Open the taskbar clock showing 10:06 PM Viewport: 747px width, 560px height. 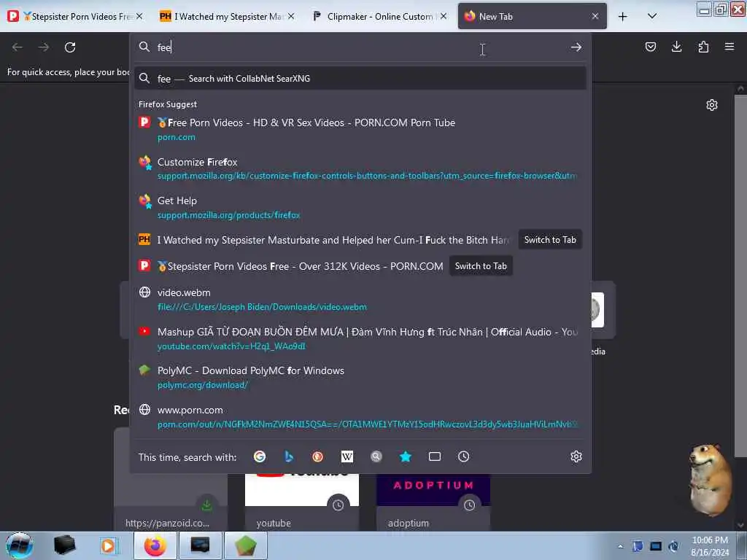(709, 545)
